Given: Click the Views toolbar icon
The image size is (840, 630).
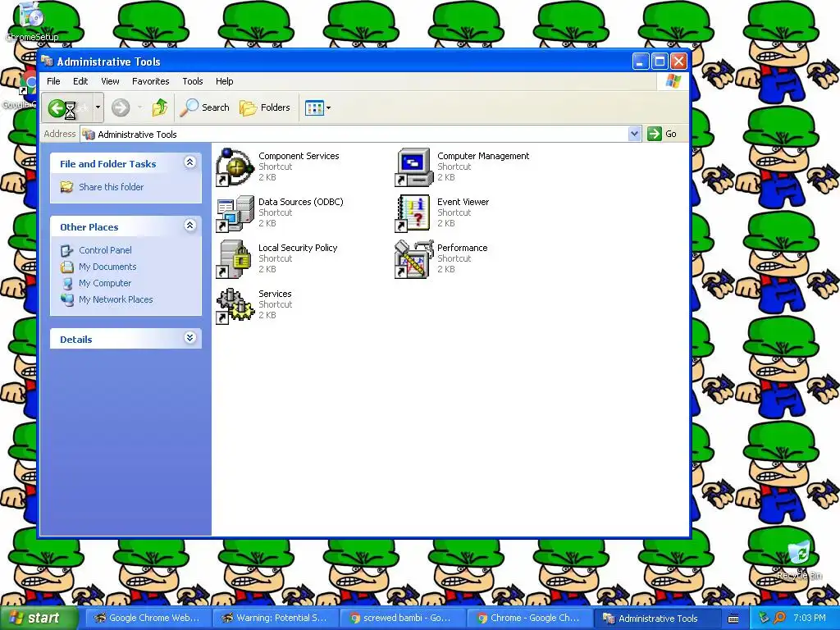Looking at the screenshot, I should click(314, 107).
